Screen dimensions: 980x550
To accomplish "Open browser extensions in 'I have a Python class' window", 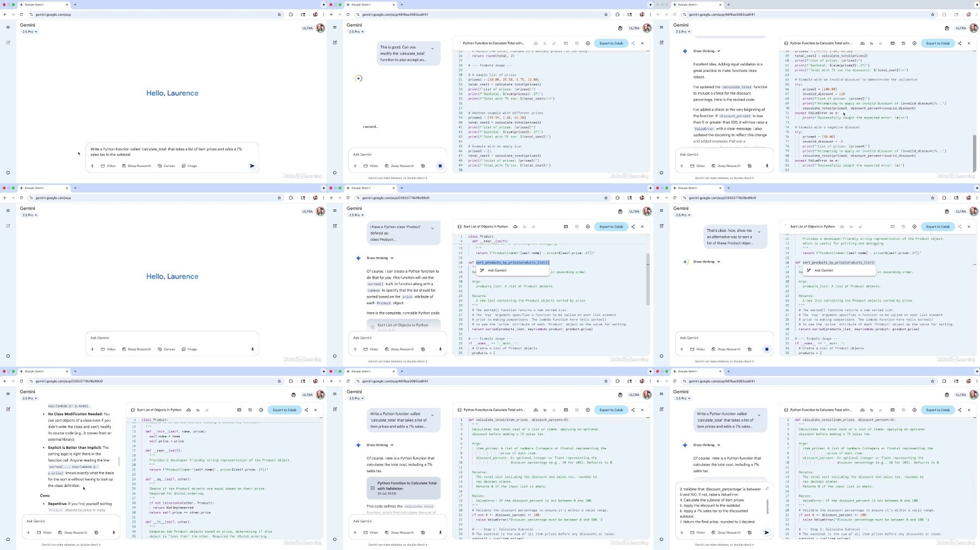I will [617, 198].
